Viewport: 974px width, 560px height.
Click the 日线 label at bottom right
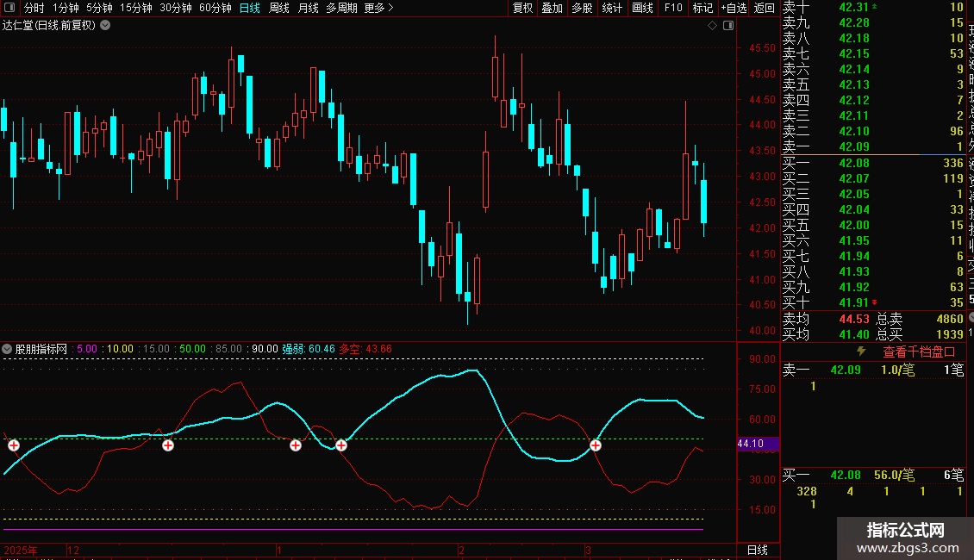[756, 550]
